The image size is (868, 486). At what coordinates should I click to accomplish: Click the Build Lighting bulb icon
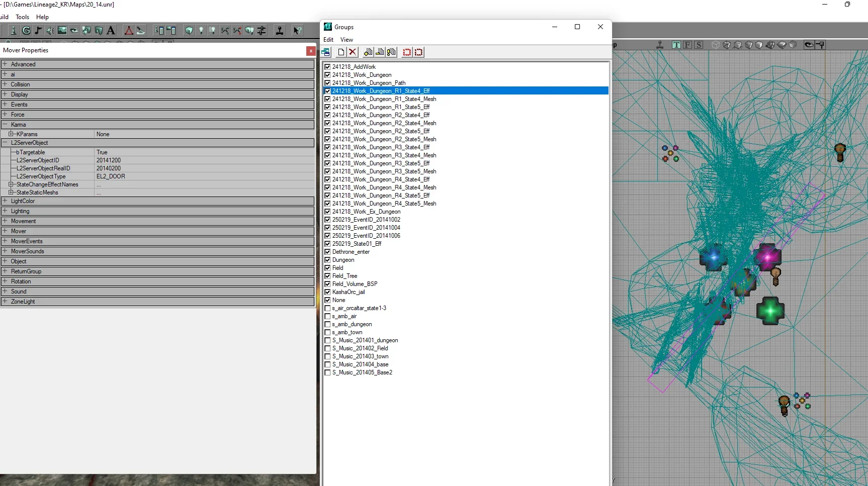[201, 31]
